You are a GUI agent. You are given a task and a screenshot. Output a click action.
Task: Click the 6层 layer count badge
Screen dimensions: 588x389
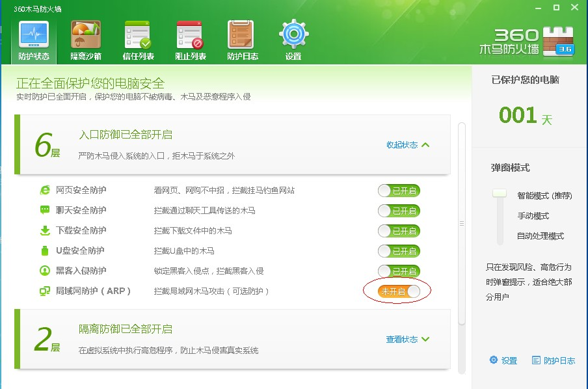pos(46,145)
